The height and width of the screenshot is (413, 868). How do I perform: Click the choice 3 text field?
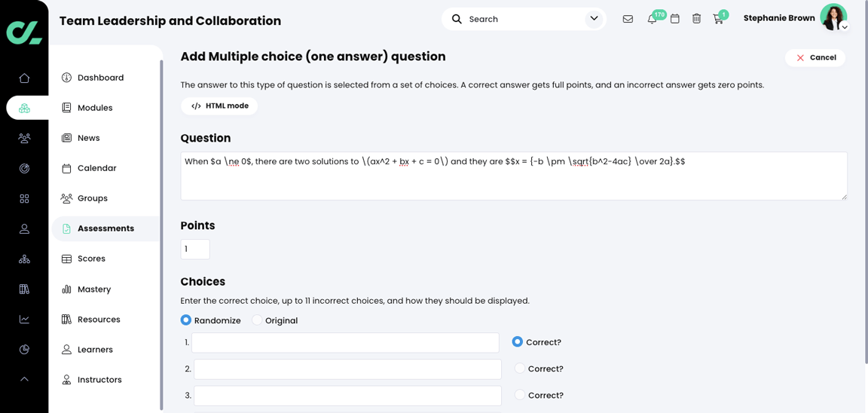click(347, 396)
